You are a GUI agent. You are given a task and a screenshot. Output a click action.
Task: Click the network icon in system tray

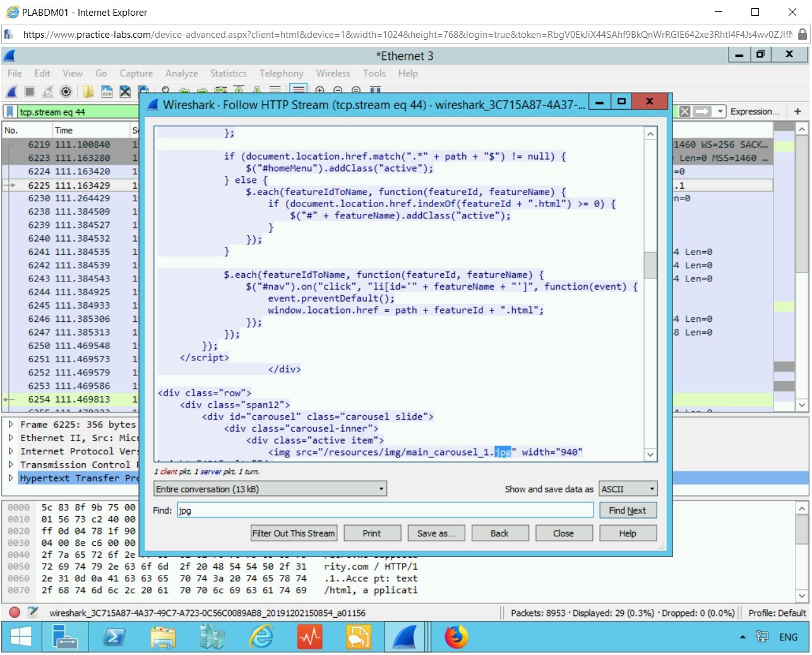coord(762,637)
